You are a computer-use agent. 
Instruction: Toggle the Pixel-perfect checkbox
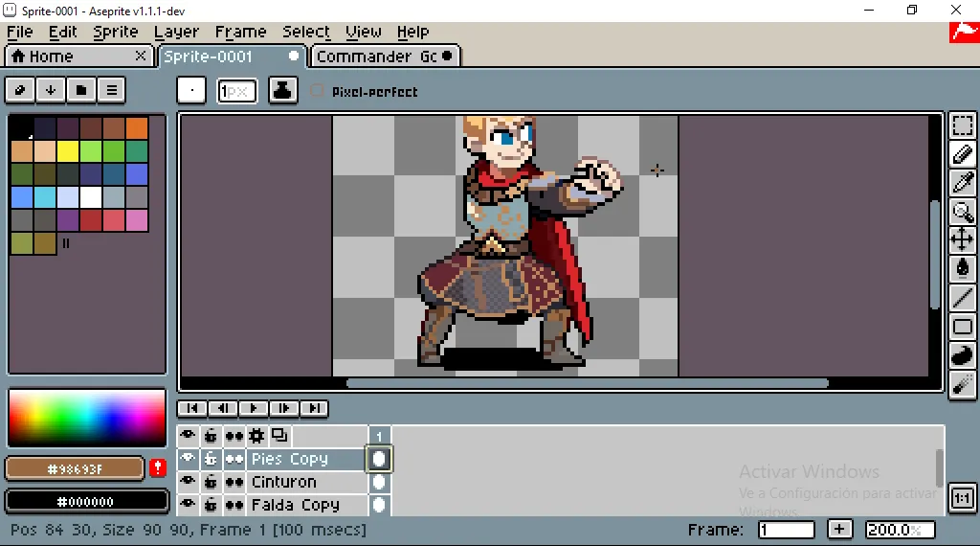(317, 91)
